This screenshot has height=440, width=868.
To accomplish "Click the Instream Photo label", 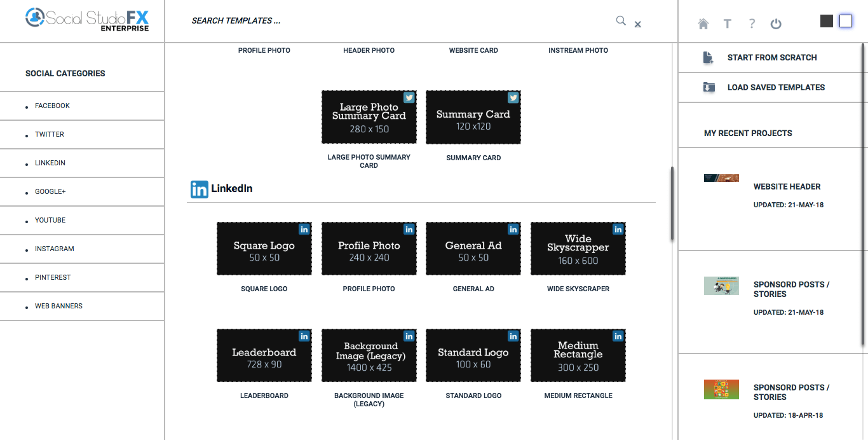I will (x=578, y=50).
